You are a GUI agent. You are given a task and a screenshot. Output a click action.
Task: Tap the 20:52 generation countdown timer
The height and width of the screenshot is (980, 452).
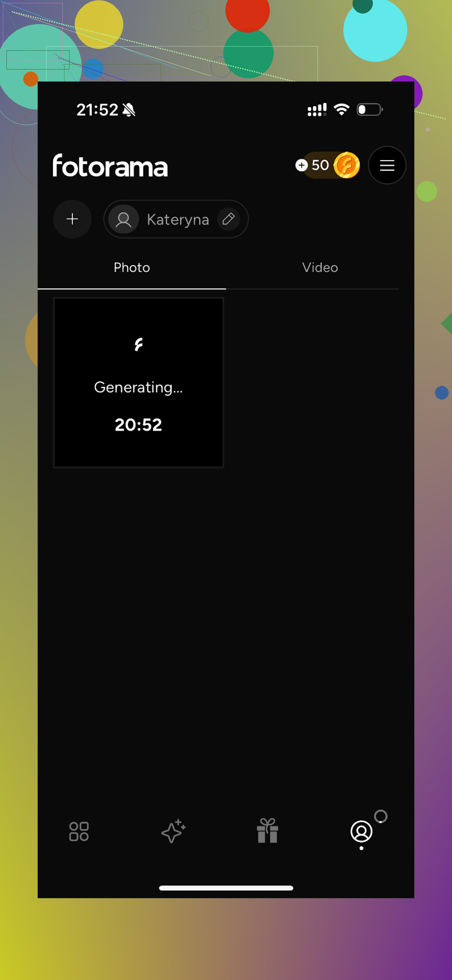click(139, 425)
